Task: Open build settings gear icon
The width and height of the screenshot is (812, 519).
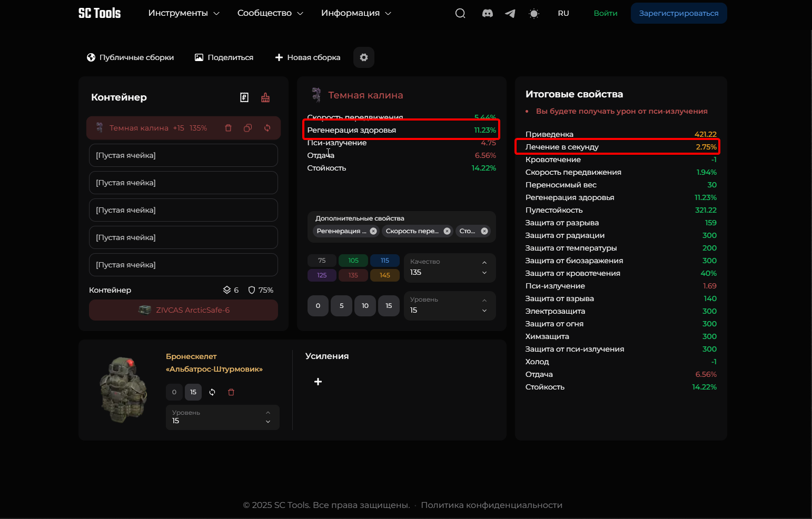Action: tap(364, 57)
